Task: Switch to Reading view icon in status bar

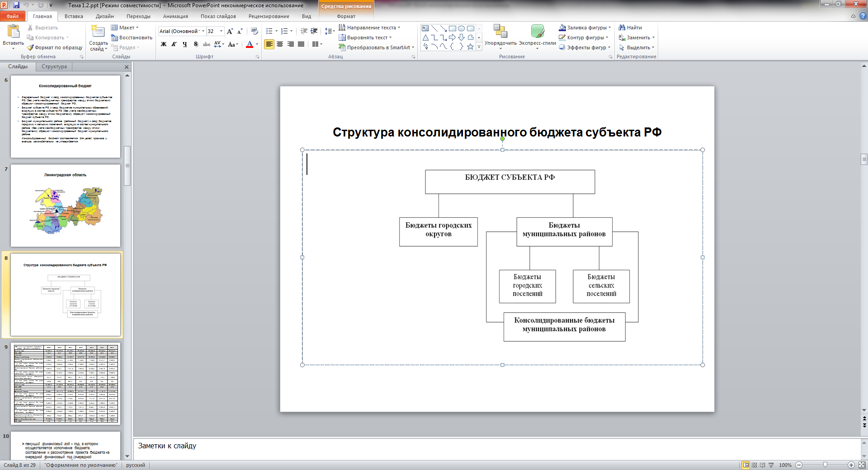Action: point(763,465)
